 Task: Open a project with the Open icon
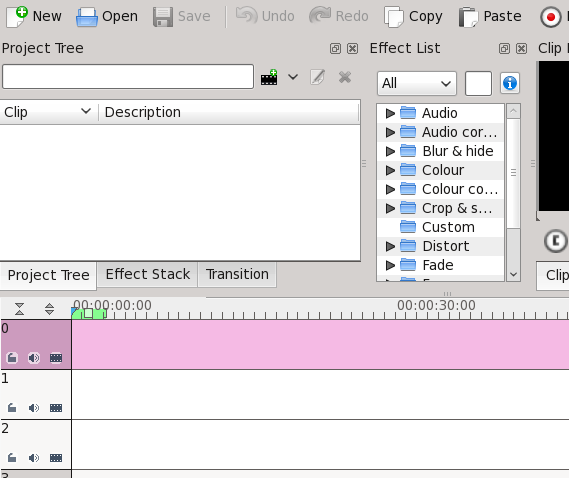point(87,17)
